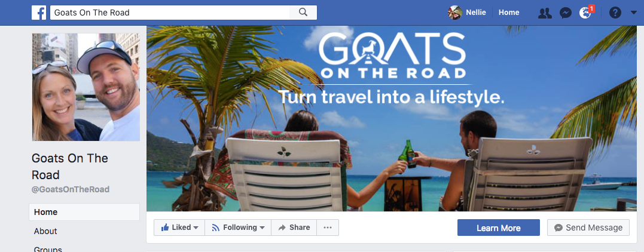Open the more options ellipsis button
This screenshot has width=644, height=252.
[x=328, y=228]
